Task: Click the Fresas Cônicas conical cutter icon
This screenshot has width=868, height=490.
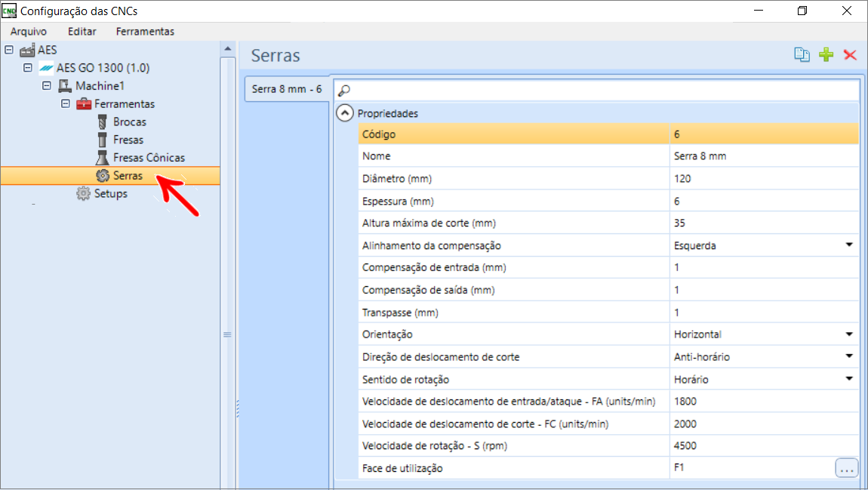Action: click(103, 158)
